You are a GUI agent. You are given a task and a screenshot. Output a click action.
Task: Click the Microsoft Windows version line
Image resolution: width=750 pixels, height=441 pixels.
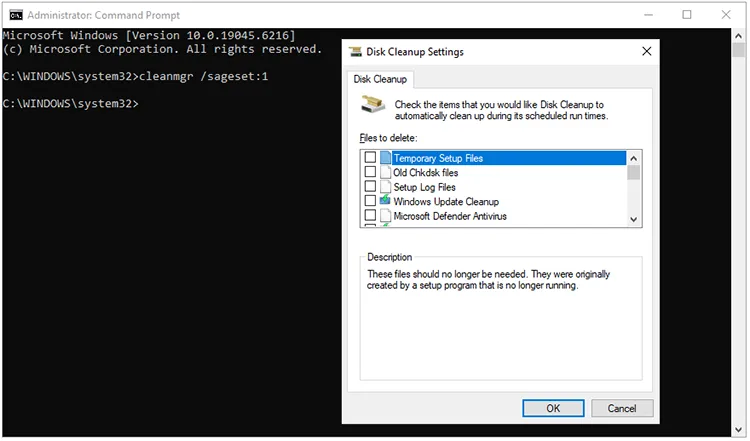pyautogui.click(x=149, y=35)
